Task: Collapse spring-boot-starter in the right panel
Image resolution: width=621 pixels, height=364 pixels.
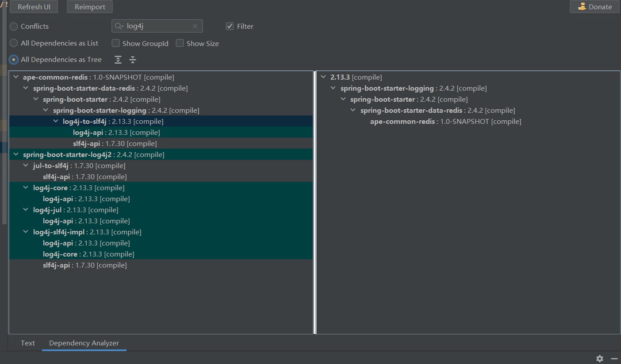Action: [x=344, y=99]
